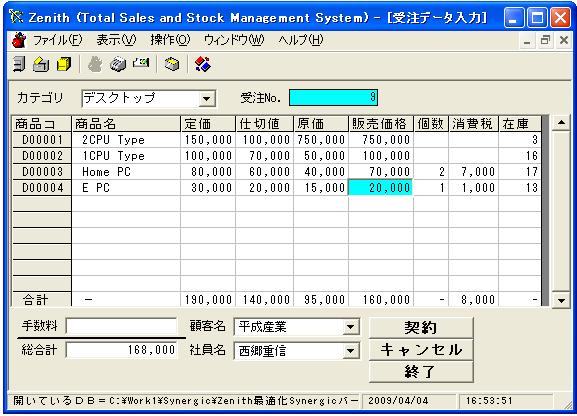
Task: Click the キャンセル button
Action: [x=421, y=349]
